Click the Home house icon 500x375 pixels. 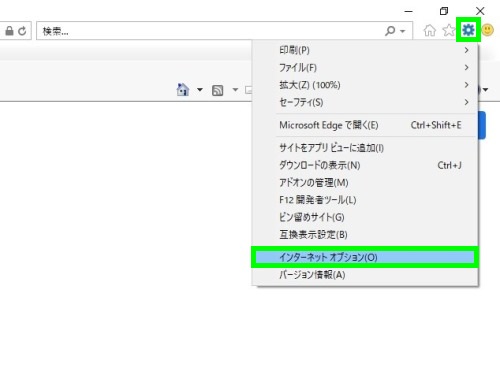coord(429,30)
